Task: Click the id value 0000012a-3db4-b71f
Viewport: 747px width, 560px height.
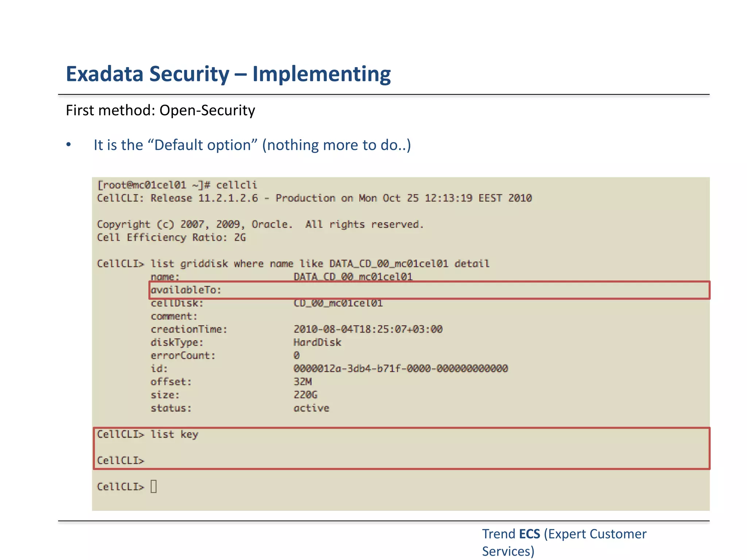Action: 400,369
